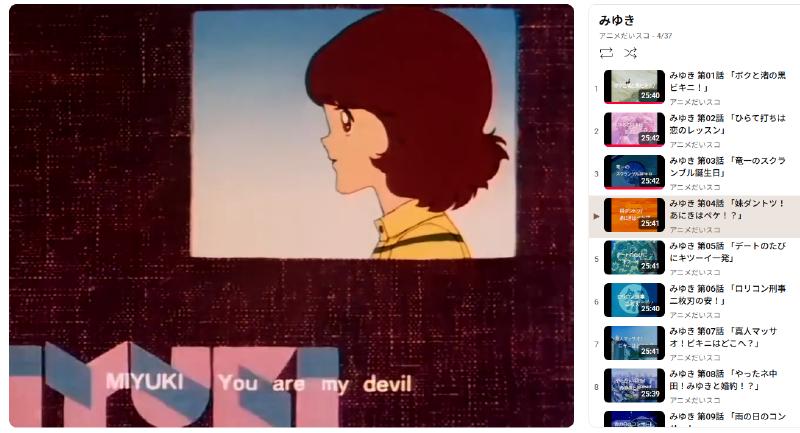Select the みゆき 第02話 video title
The height and width of the screenshot is (433, 800).
click(x=728, y=124)
